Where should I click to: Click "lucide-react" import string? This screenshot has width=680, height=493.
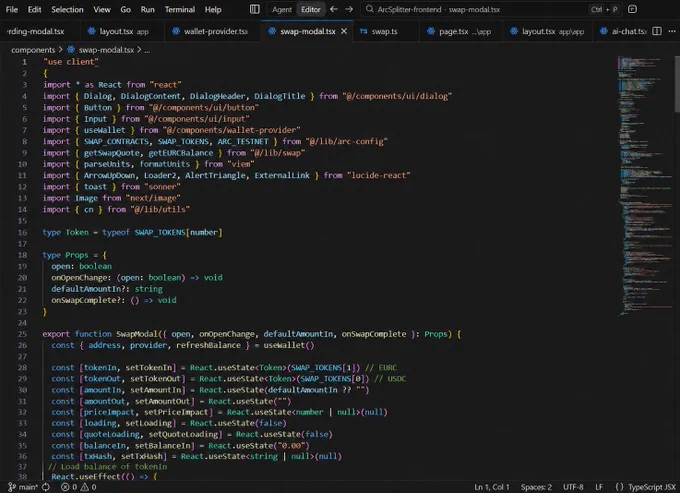(379, 175)
